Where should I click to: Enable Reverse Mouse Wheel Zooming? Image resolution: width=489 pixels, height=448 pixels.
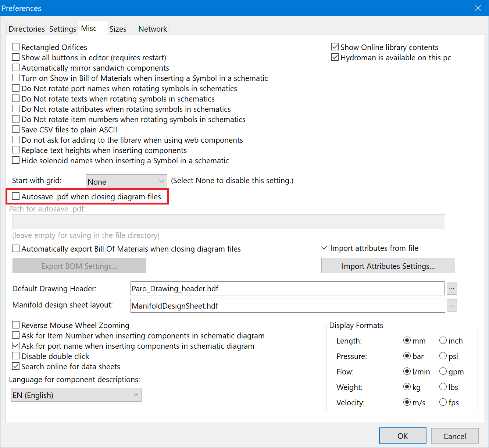click(15, 325)
